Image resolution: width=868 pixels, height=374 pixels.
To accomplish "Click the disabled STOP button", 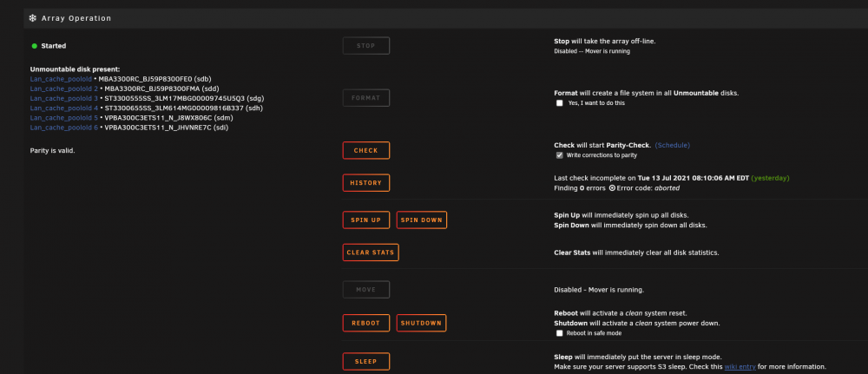I will pos(366,46).
